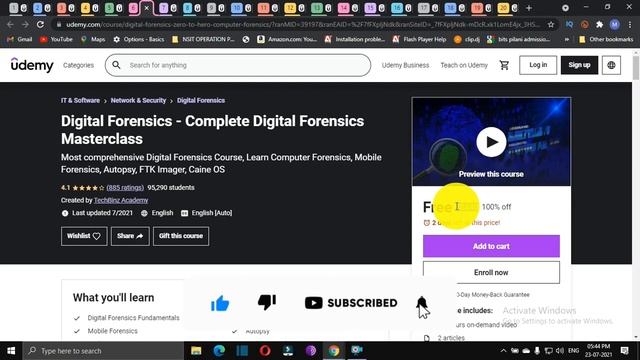
Task: Click the taskbar volume icon
Action: (x=560, y=351)
